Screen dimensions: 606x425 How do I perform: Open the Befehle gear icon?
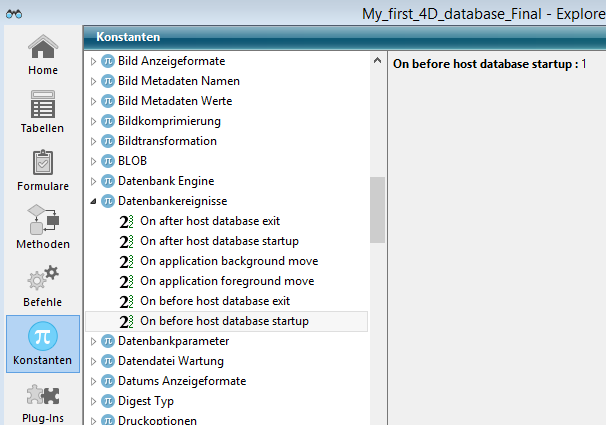click(42, 279)
